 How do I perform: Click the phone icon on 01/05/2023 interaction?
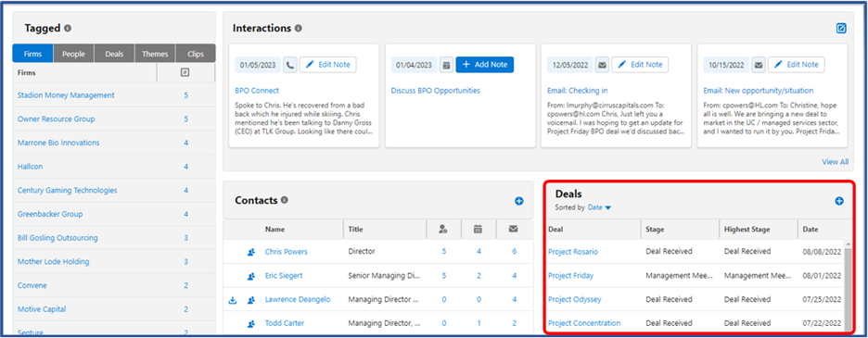pyautogui.click(x=290, y=65)
